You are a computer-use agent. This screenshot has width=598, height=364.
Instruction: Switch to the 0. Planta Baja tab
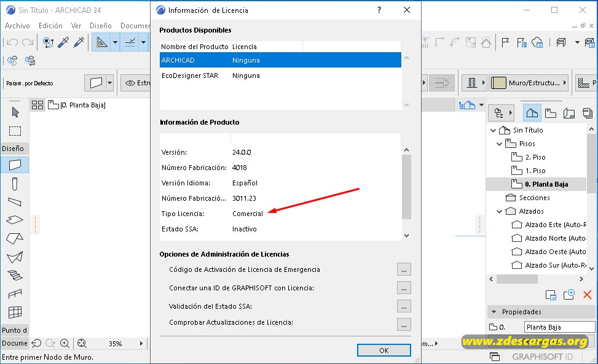(77, 105)
